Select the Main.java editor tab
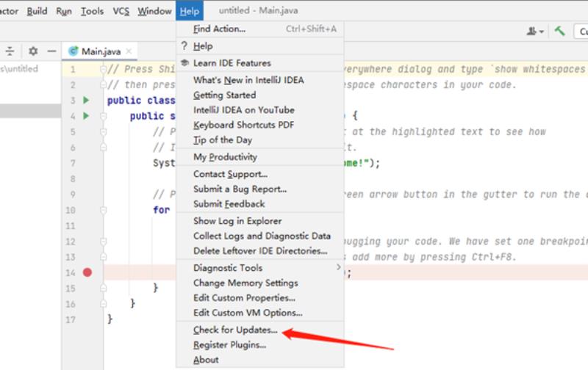The height and width of the screenshot is (370, 588). 100,51
